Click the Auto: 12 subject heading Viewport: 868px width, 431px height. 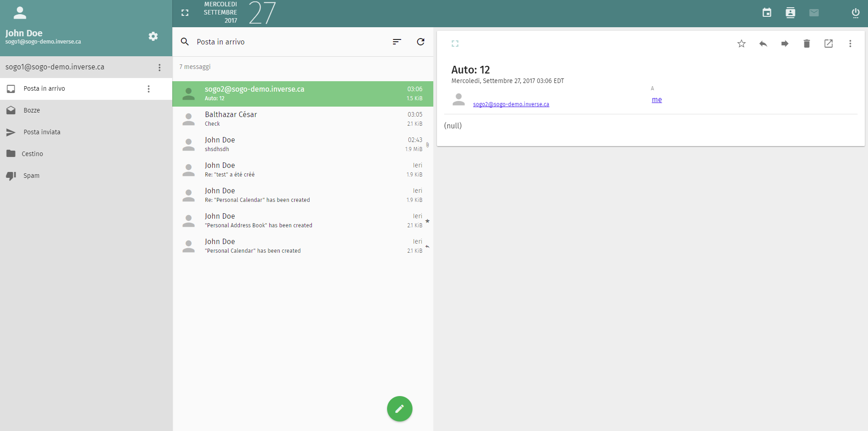tap(470, 70)
